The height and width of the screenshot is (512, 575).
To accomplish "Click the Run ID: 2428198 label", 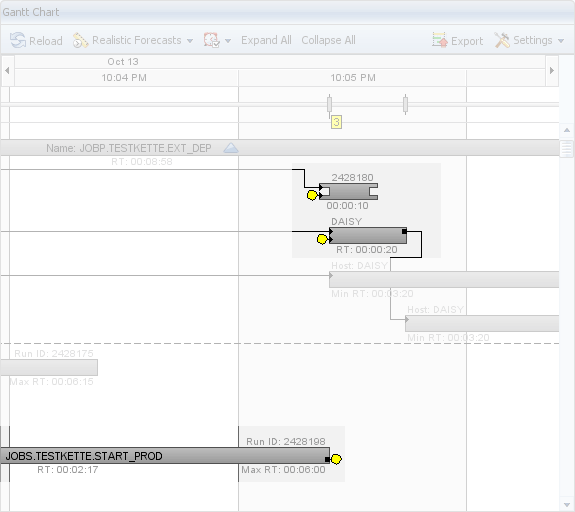I will [286, 441].
